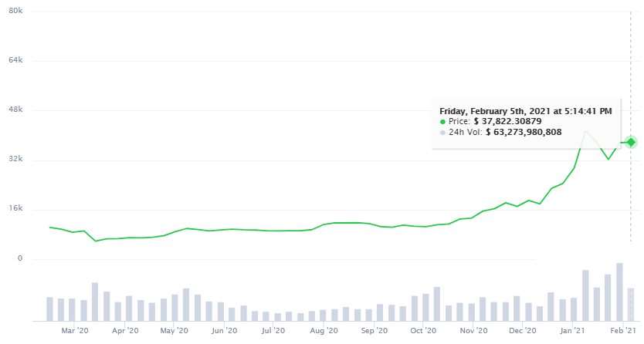The height and width of the screenshot is (344, 644).
Task: Click the last volume bar on the right
Action: coord(631,304)
